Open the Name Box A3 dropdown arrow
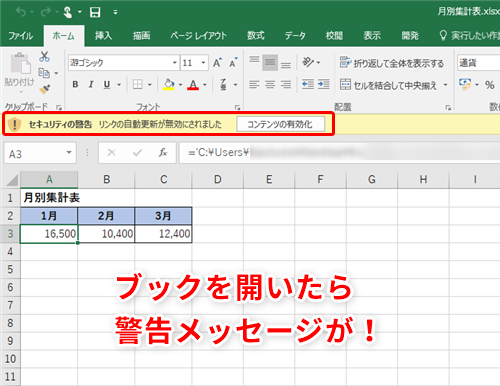The width and height of the screenshot is (500, 386). pyautogui.click(x=69, y=153)
